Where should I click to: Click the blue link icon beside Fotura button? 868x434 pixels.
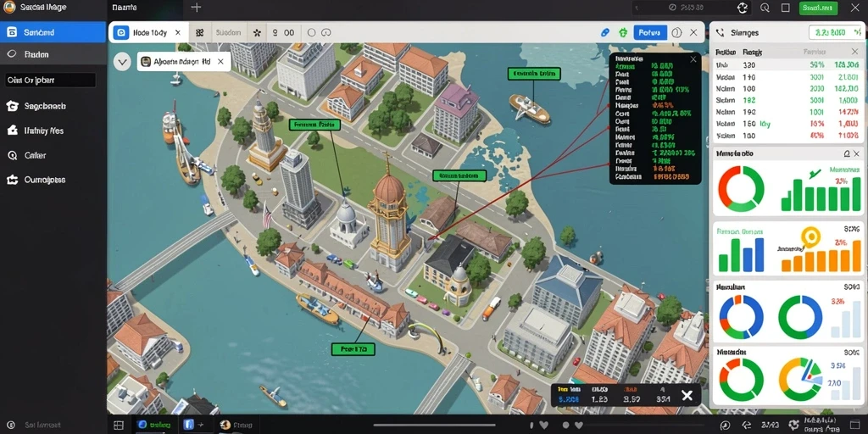(x=605, y=33)
